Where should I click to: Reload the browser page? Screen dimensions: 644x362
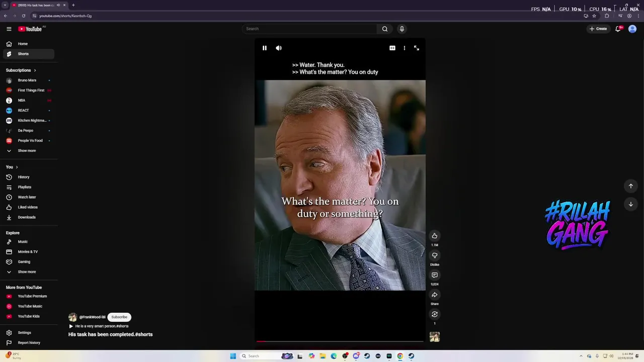(x=24, y=16)
